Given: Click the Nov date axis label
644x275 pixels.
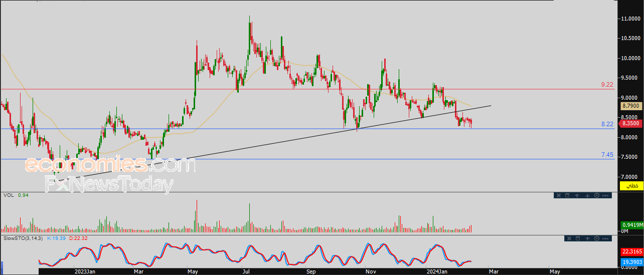Looking at the screenshot, I should click(x=371, y=271).
